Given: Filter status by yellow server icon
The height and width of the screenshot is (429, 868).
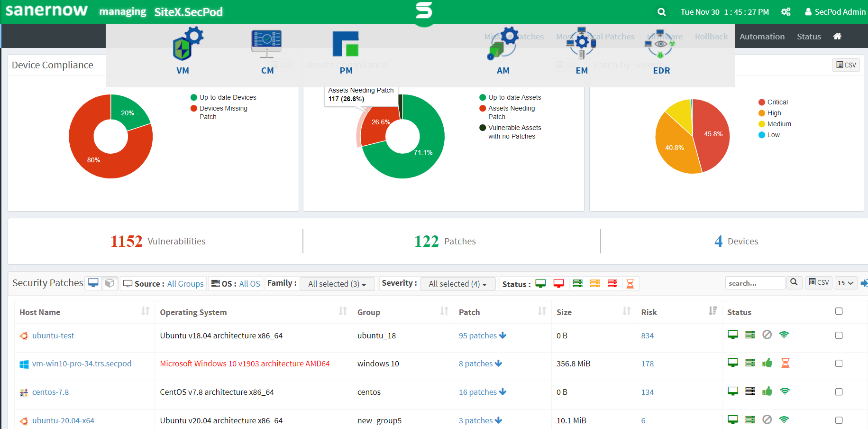Looking at the screenshot, I should pyautogui.click(x=595, y=283).
